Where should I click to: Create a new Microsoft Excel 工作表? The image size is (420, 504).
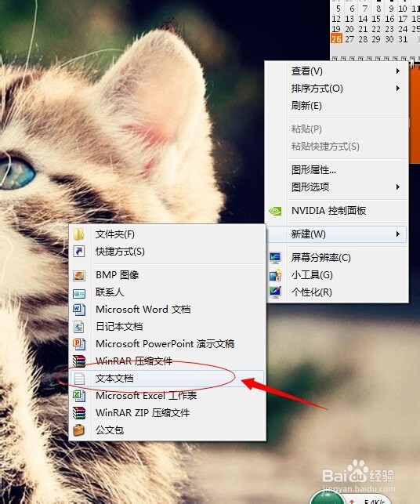[x=167, y=396]
